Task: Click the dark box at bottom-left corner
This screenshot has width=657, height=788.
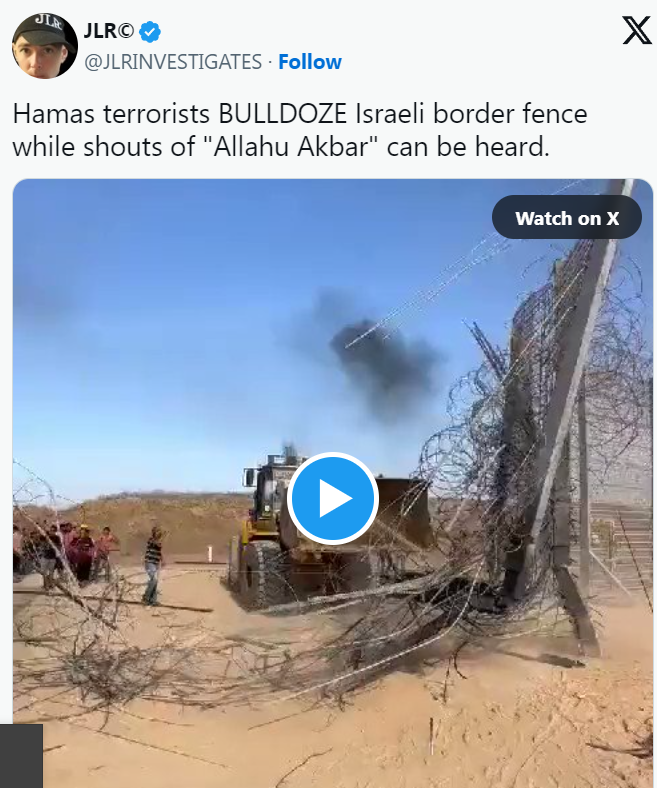Action: 21,756
